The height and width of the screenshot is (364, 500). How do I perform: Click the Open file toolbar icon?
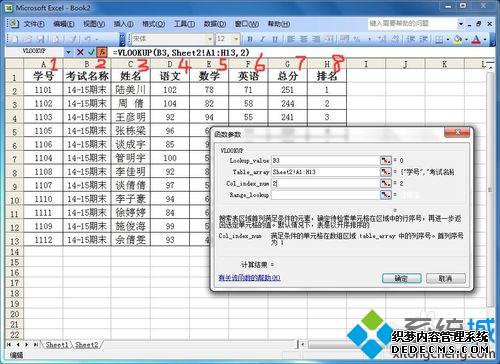pos(28,39)
